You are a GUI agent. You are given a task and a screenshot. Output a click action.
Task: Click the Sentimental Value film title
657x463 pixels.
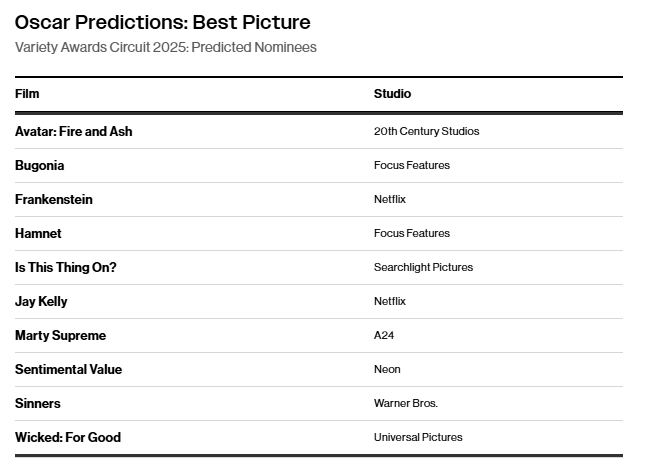tap(68, 370)
